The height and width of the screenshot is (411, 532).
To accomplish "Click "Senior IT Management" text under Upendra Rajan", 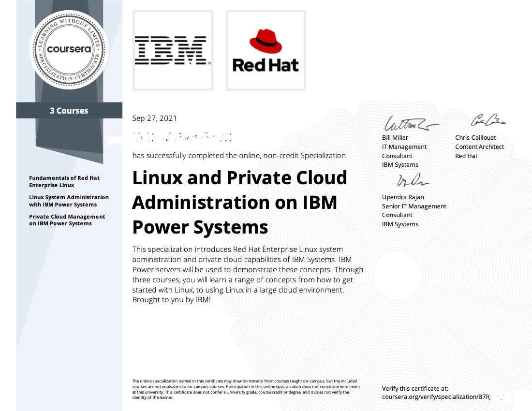I will (x=414, y=206).
